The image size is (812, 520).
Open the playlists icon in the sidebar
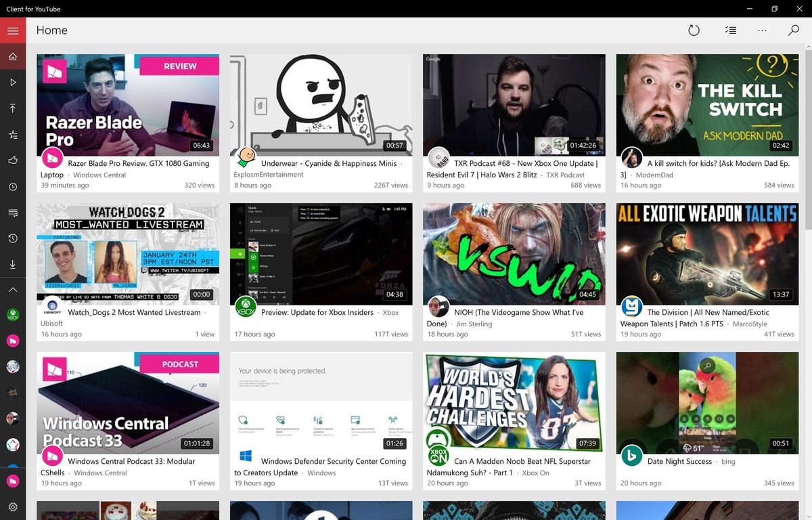coord(13,213)
